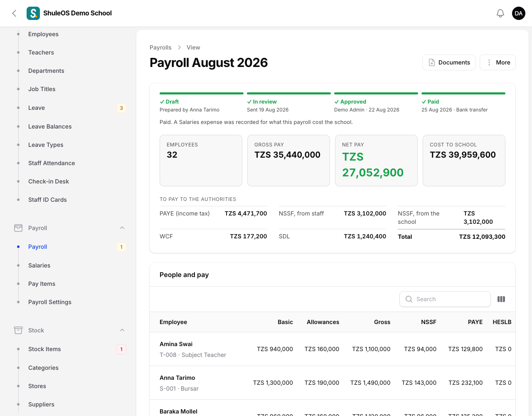Viewport: 532px width, 416px height.
Task: Open Categories in sidebar
Action: 43,368
